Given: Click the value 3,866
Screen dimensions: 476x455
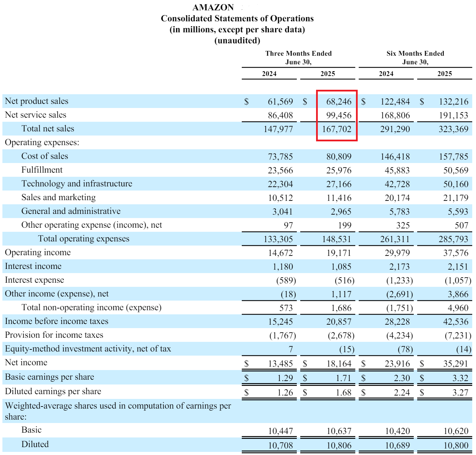Looking at the screenshot, I should click(x=458, y=294).
